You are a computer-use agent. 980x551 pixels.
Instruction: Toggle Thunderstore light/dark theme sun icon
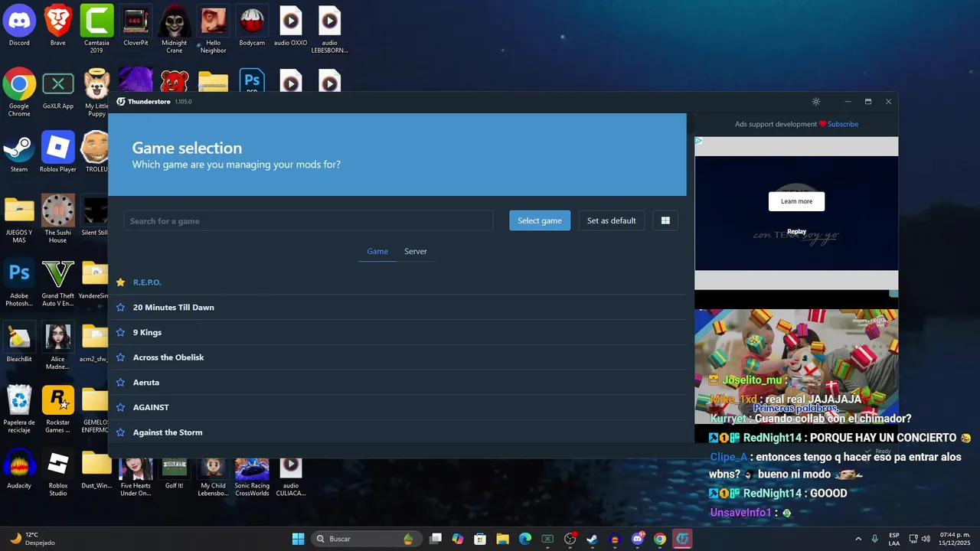[x=816, y=102]
